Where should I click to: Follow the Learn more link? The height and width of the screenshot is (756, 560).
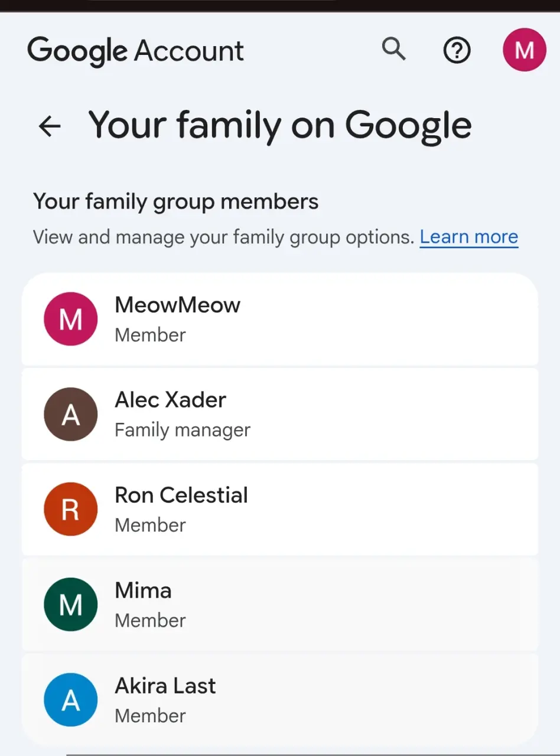[469, 237]
